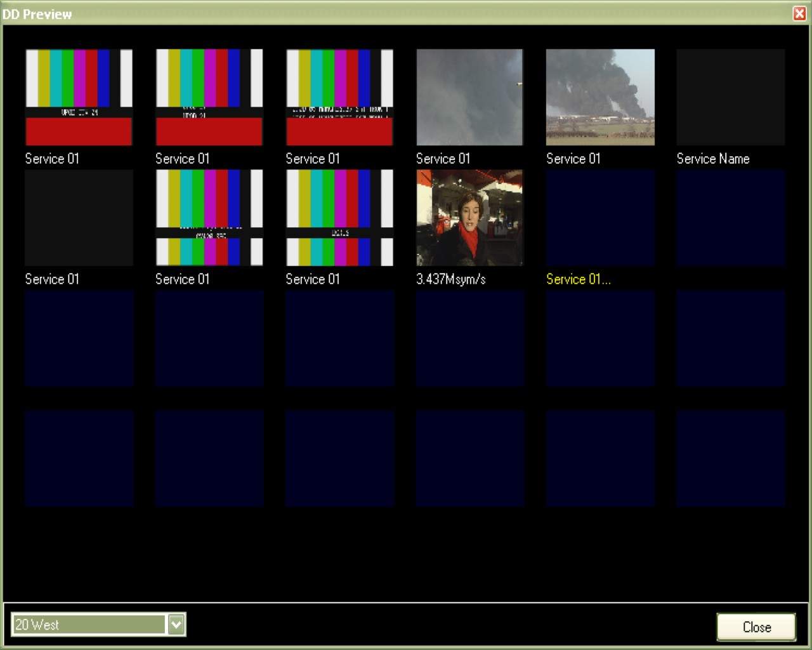Click second-row color bars thumbnail below dark thumbnail

209,218
